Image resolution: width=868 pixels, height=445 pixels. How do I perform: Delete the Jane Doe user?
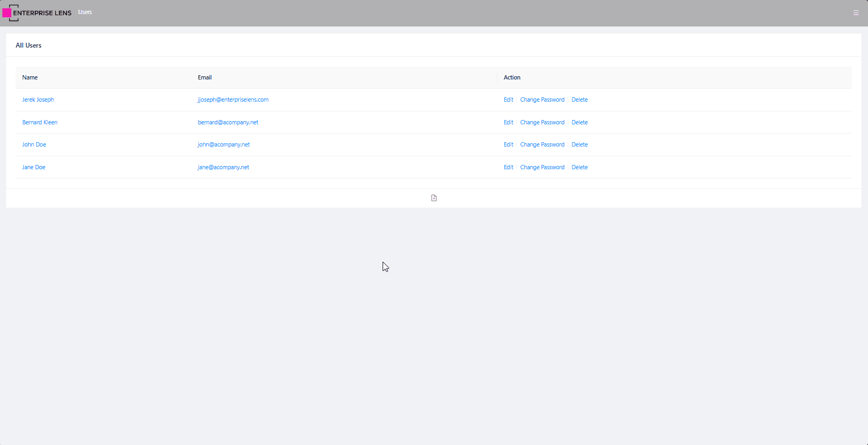tap(580, 168)
